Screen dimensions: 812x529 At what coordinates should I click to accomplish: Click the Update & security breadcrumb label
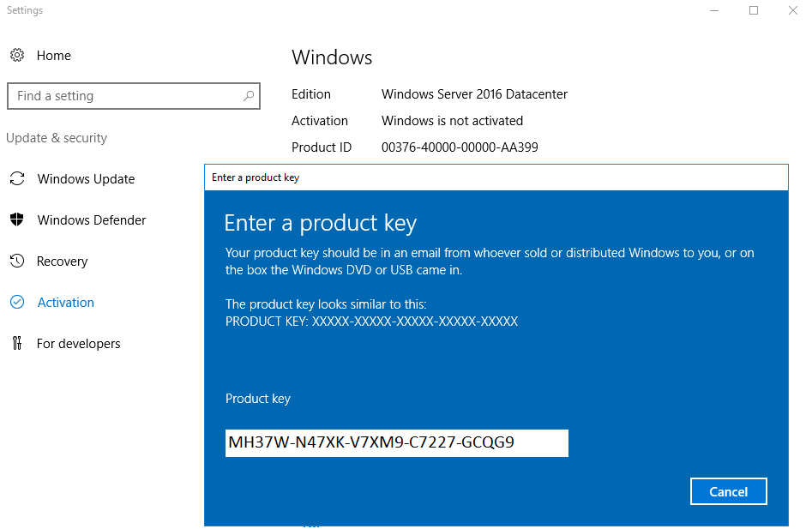coord(57,137)
